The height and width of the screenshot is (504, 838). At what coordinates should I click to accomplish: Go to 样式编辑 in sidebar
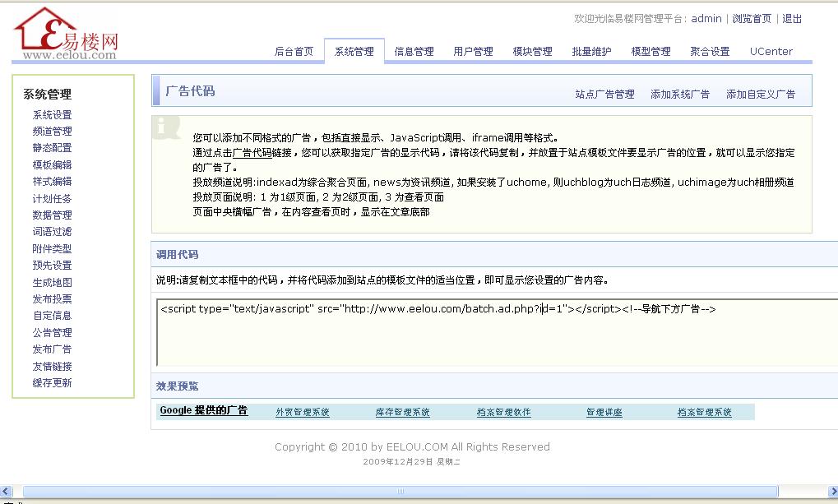click(52, 181)
